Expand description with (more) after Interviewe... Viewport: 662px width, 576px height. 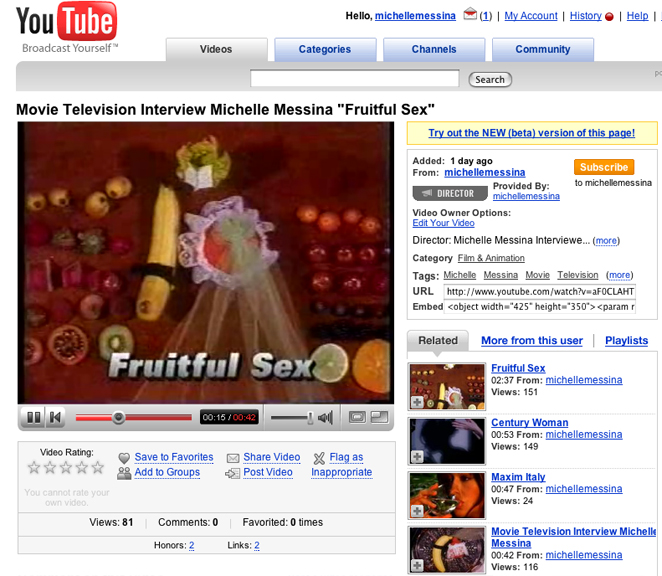(x=606, y=241)
